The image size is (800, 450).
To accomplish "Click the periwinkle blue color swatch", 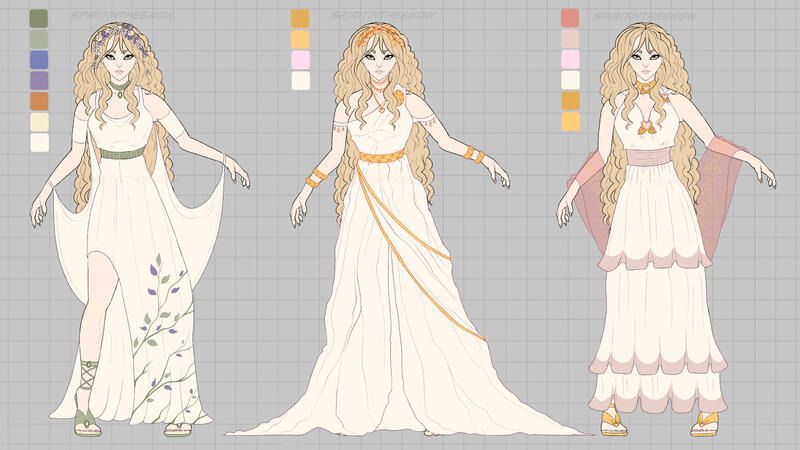I will tap(39, 60).
